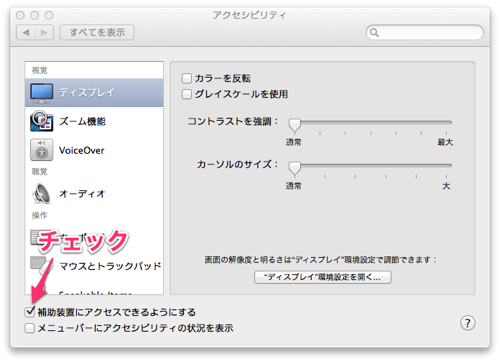This screenshot has height=362, width=500.
Task: Select オーディオ text in the sidebar list
Action: [82, 194]
